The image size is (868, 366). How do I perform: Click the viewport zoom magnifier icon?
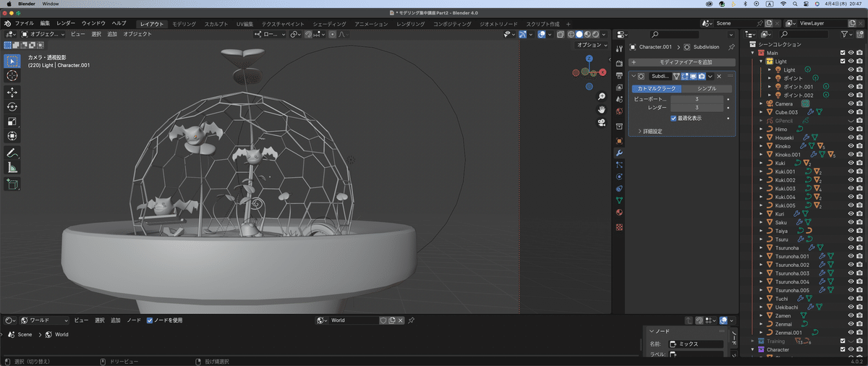[601, 96]
